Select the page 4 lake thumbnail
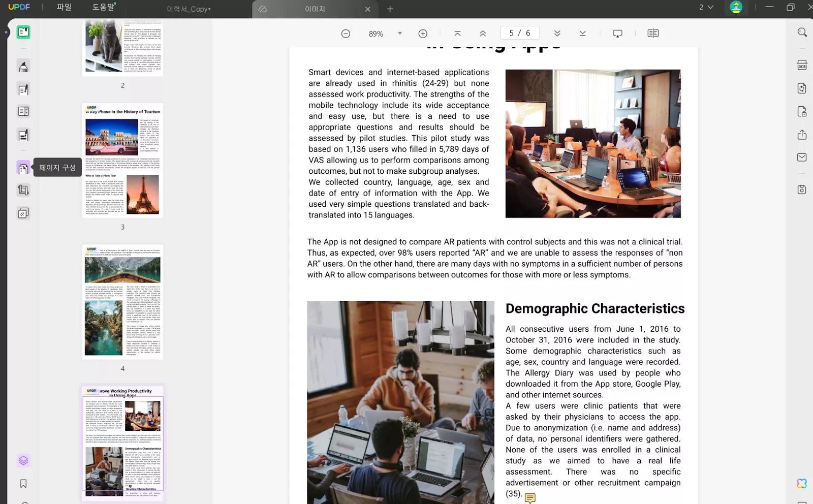 coord(123,302)
